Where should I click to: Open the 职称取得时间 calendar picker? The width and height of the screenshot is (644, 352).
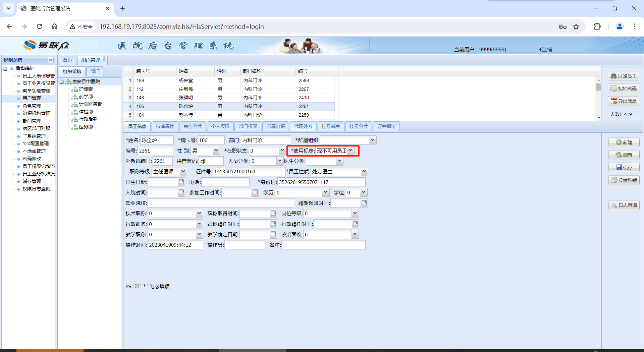coord(273,213)
